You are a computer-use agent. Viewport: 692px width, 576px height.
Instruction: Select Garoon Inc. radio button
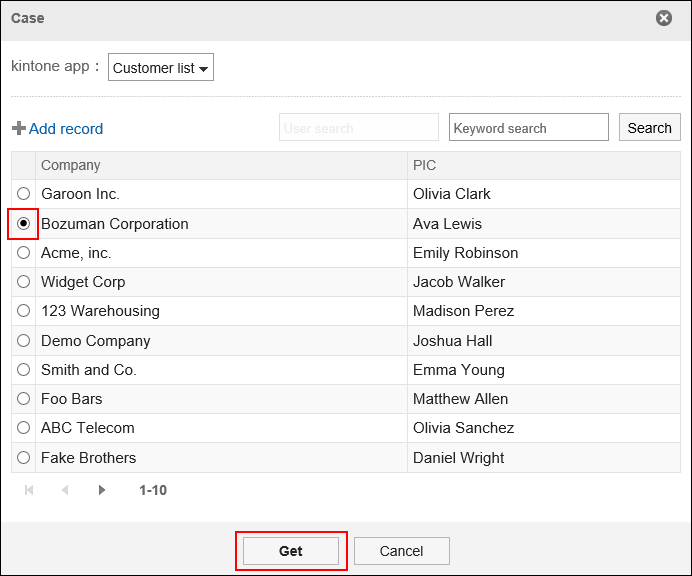tap(23, 194)
